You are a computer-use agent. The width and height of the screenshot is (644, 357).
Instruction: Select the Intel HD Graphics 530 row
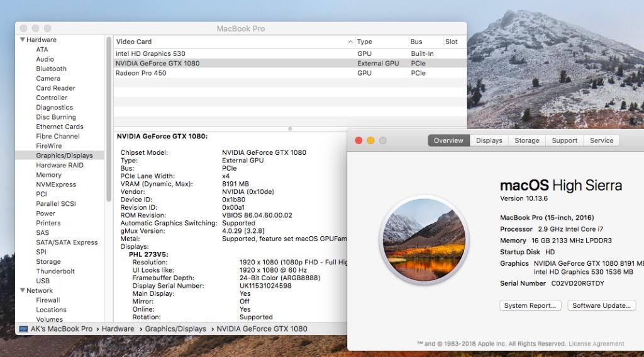coord(290,54)
